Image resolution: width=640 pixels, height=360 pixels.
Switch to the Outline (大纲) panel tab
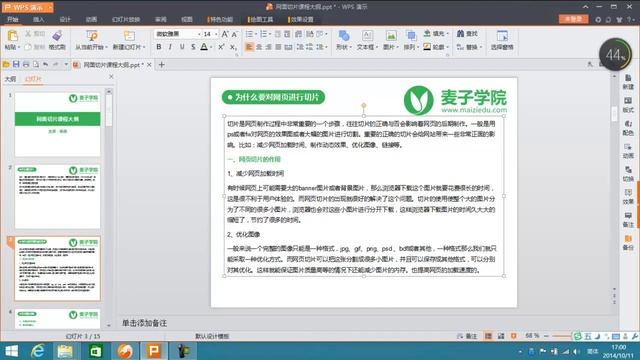click(x=10, y=79)
